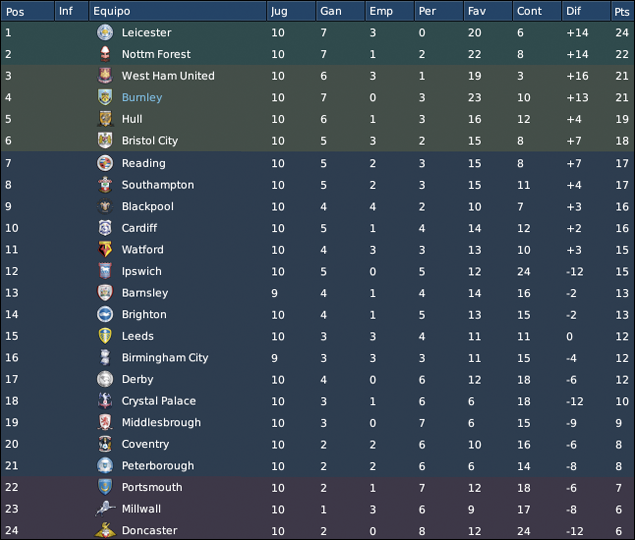Select the Reading row in standings

pyautogui.click(x=318, y=163)
